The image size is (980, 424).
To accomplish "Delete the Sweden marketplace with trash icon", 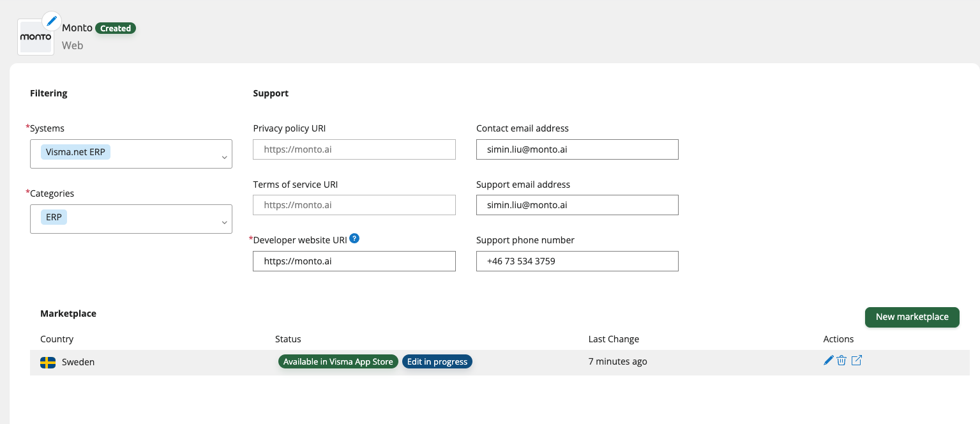I will click(x=841, y=361).
